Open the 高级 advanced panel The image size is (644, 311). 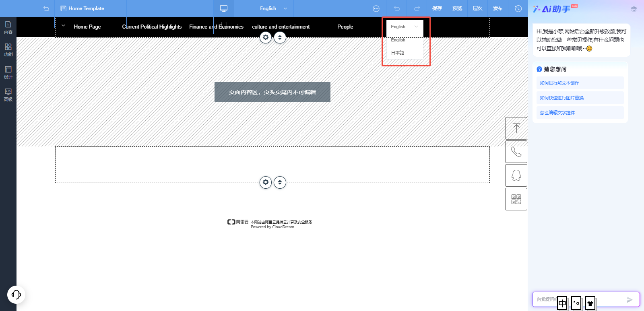point(8,95)
